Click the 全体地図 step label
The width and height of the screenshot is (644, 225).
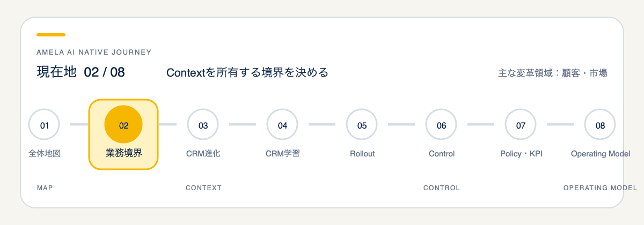pyautogui.click(x=45, y=154)
